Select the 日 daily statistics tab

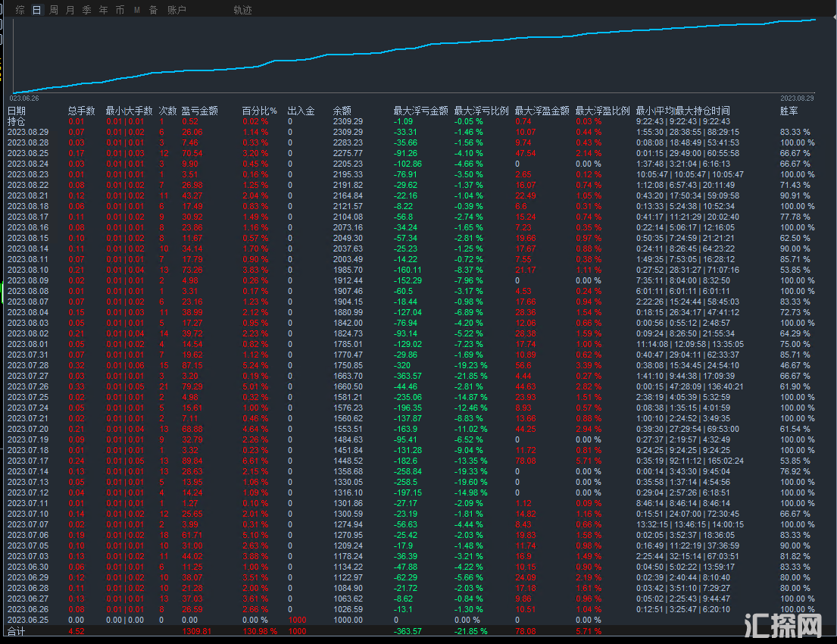pyautogui.click(x=36, y=10)
